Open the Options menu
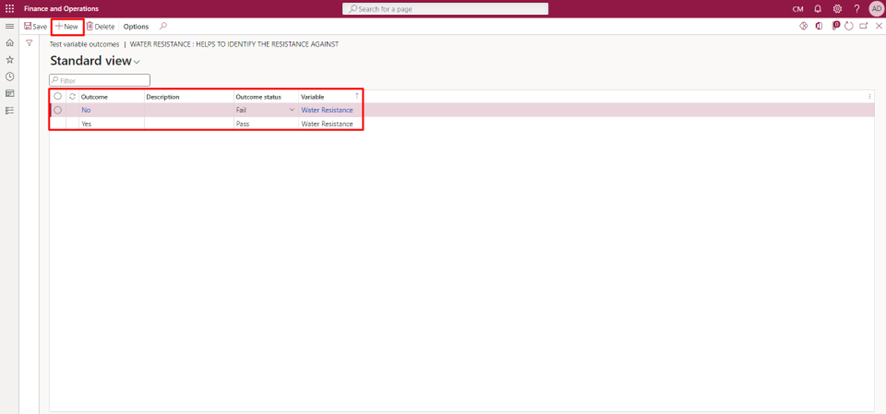This screenshot has height=414, width=886. [x=136, y=27]
